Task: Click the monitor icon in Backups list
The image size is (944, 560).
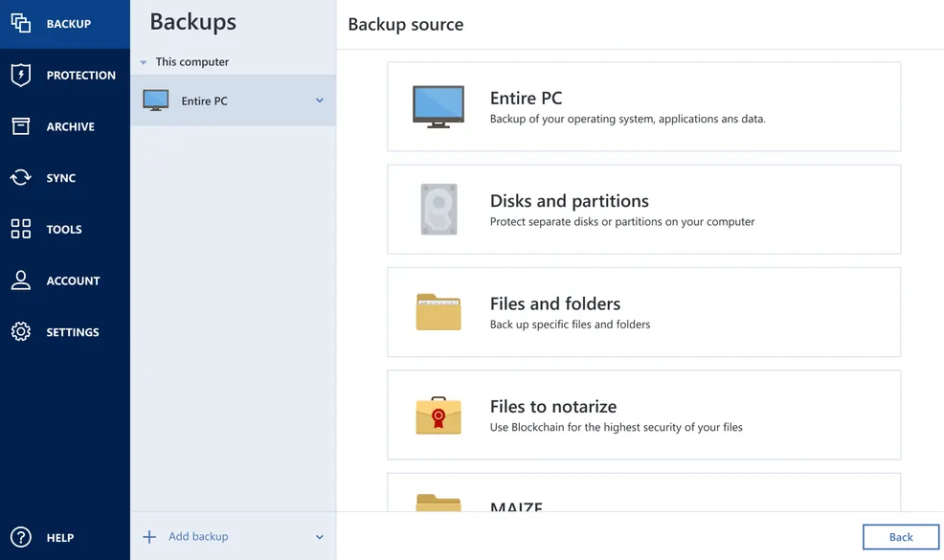Action: coord(156,100)
